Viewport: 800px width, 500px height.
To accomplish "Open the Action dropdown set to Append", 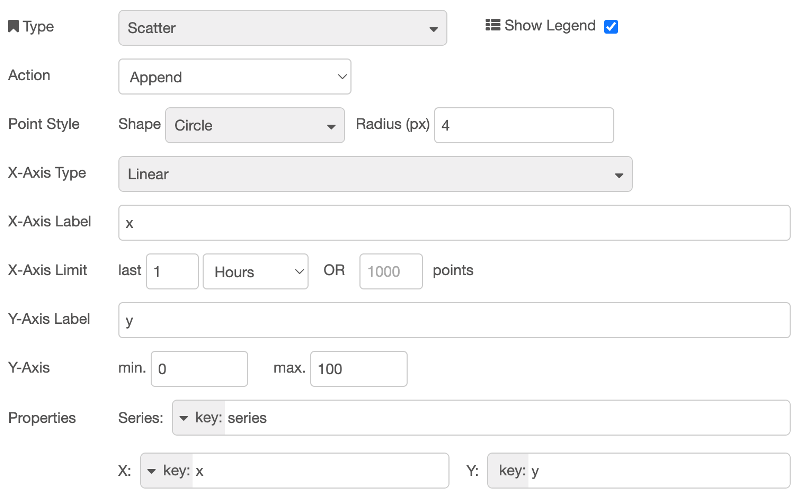I will tap(234, 77).
